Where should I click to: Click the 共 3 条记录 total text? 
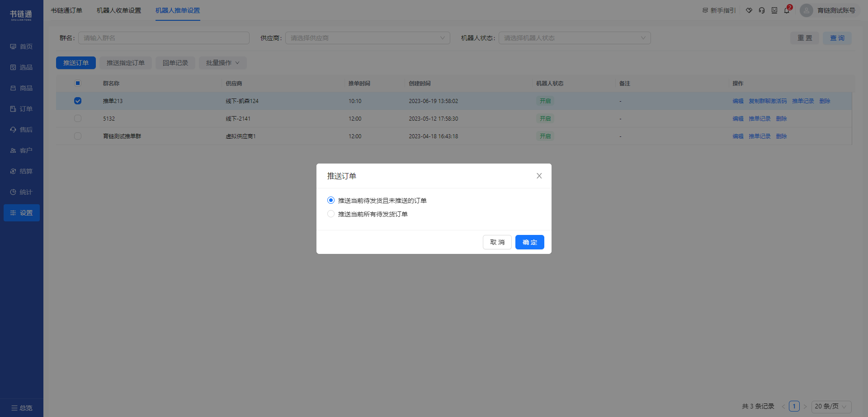(x=758, y=406)
